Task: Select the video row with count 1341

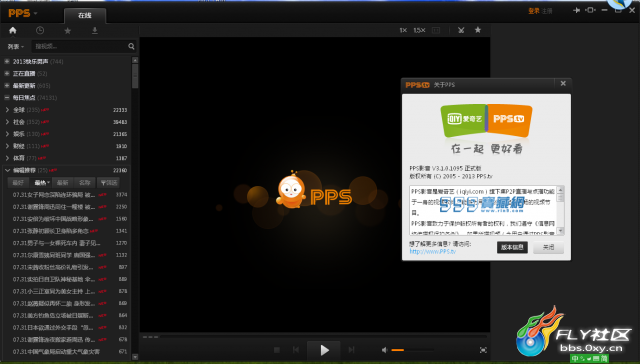Action: coord(67,231)
